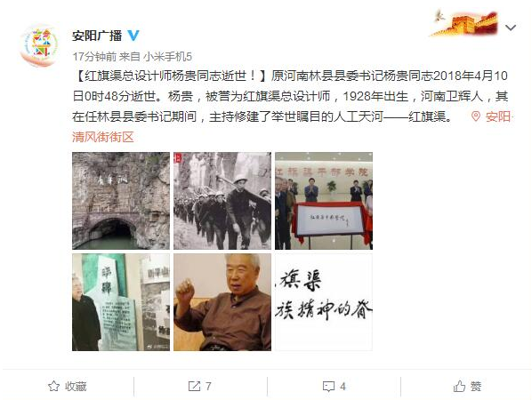Image resolution: width=532 pixels, height=400 pixels.
Task: Open the comments bubble icon
Action: [328, 387]
